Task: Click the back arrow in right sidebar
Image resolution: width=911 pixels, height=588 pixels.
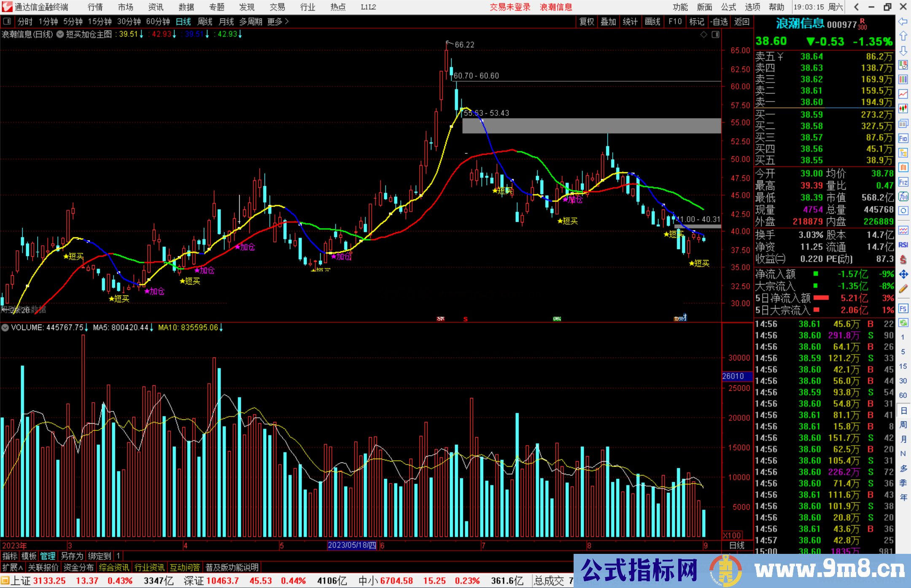Action: pos(903,21)
